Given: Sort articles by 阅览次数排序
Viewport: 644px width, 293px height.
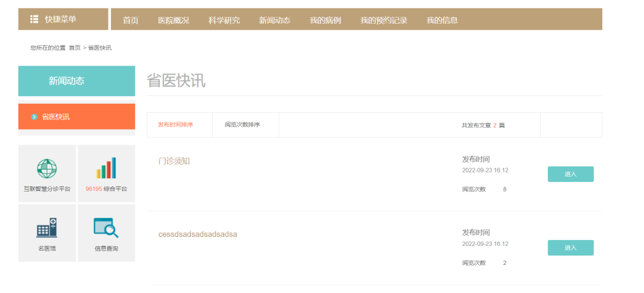Looking at the screenshot, I should [242, 125].
